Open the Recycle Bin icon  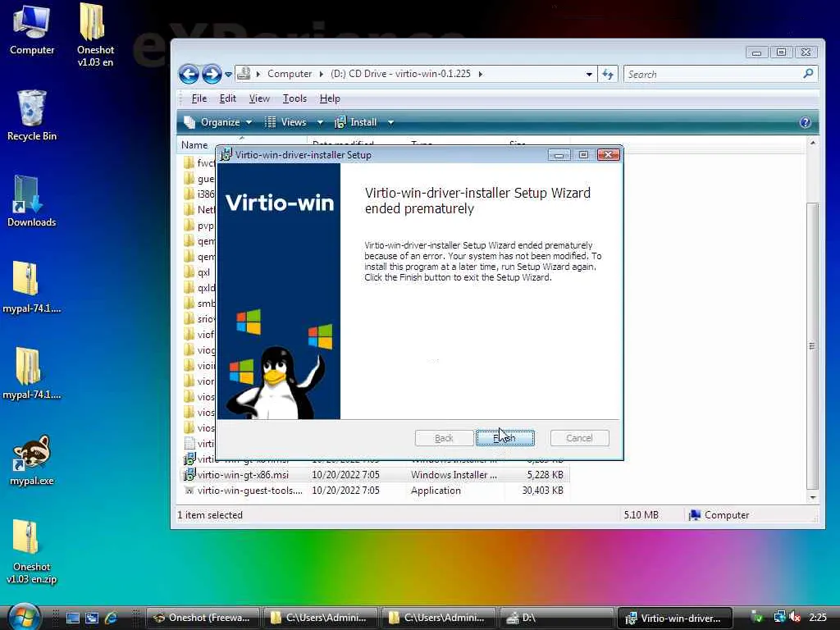tap(32, 115)
